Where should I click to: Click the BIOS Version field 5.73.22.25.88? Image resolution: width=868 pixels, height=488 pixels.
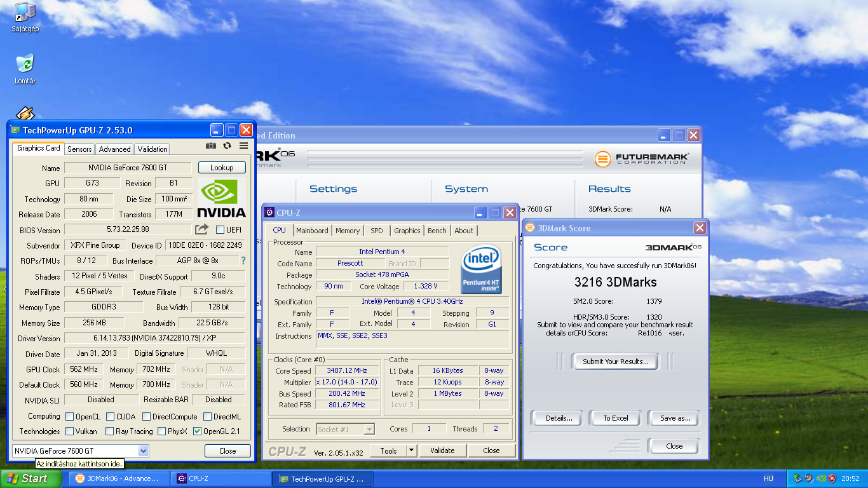coord(128,229)
